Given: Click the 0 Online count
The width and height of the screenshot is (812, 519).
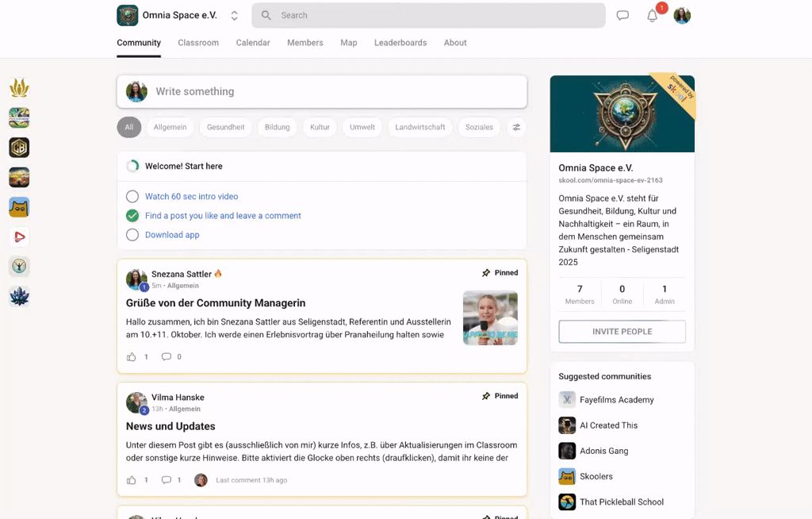Looking at the screenshot, I should pos(622,294).
